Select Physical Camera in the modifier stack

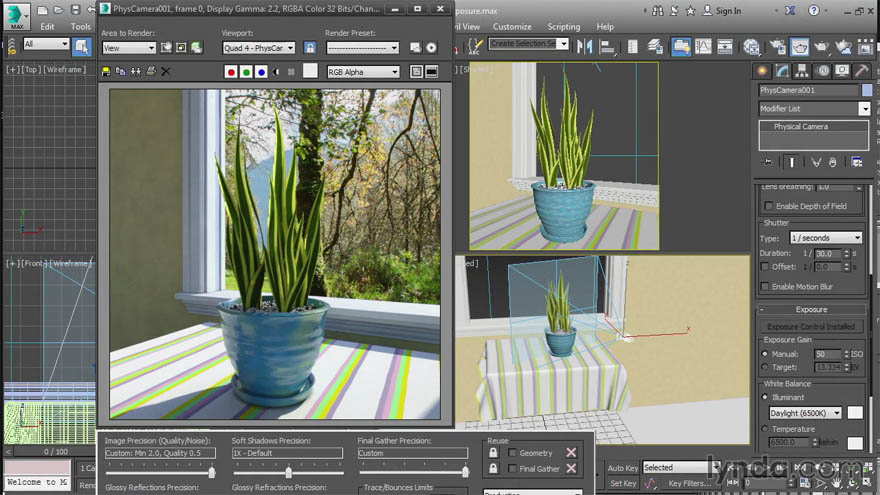point(801,126)
